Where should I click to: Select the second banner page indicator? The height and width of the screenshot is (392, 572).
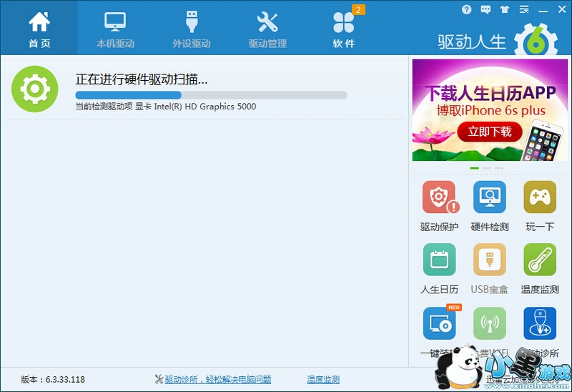pyautogui.click(x=487, y=168)
